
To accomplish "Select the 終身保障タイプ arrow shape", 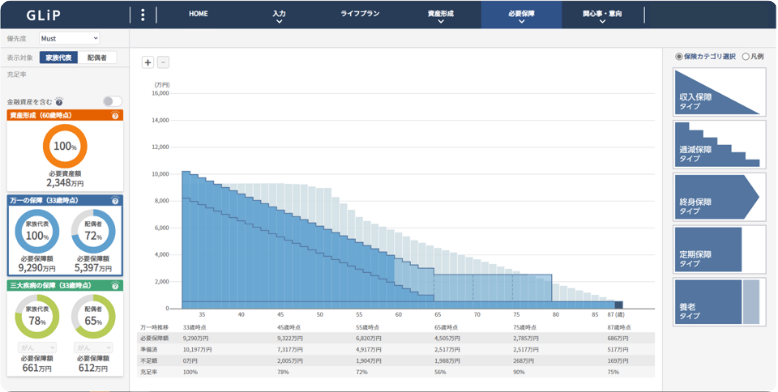I will (x=719, y=197).
